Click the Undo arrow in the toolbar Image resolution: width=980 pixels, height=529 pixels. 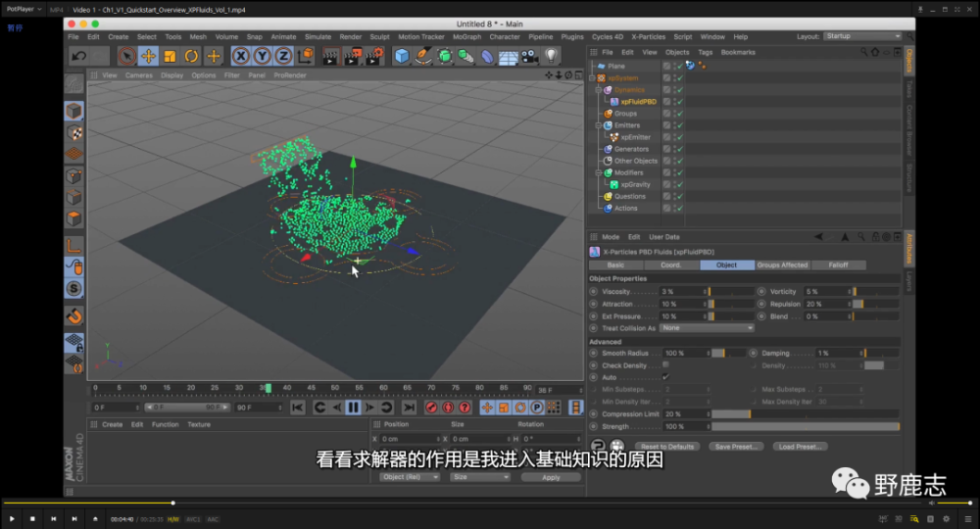pos(78,56)
